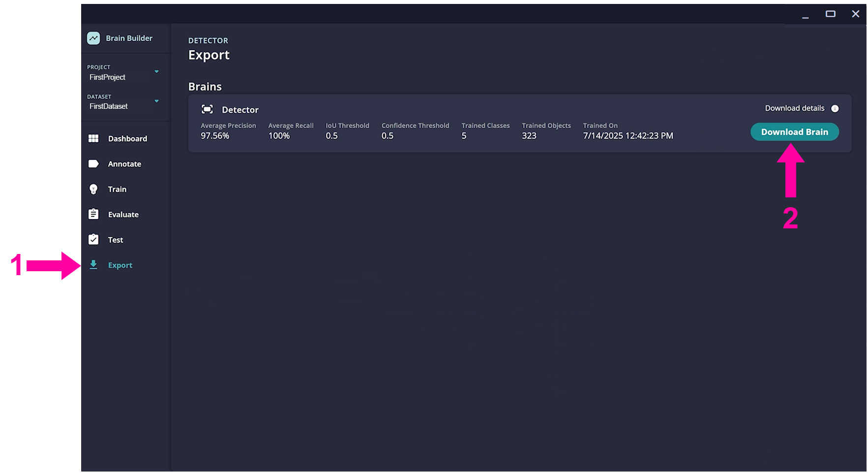The height and width of the screenshot is (475, 868).
Task: Select the Annotate tool in the sidebar
Action: (x=93, y=163)
